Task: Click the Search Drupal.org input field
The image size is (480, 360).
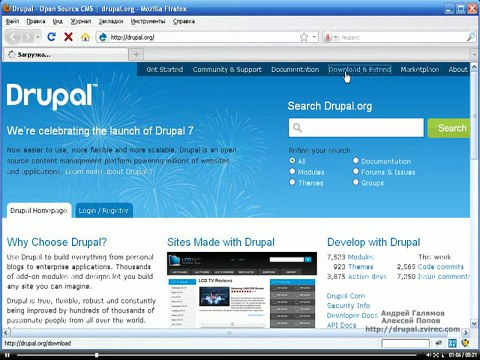Action: point(356,128)
